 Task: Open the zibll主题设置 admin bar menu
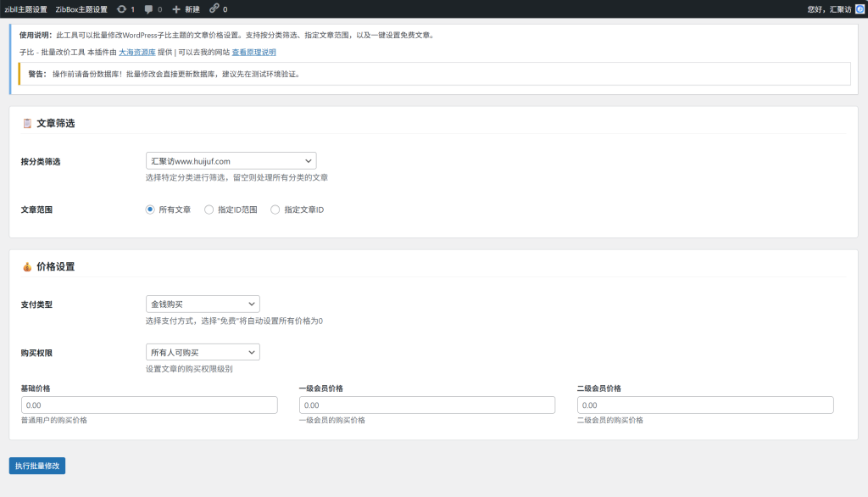click(x=25, y=9)
